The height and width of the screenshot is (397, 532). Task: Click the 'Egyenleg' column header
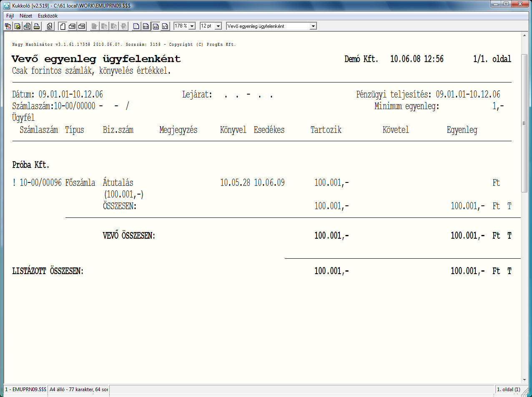coord(462,130)
